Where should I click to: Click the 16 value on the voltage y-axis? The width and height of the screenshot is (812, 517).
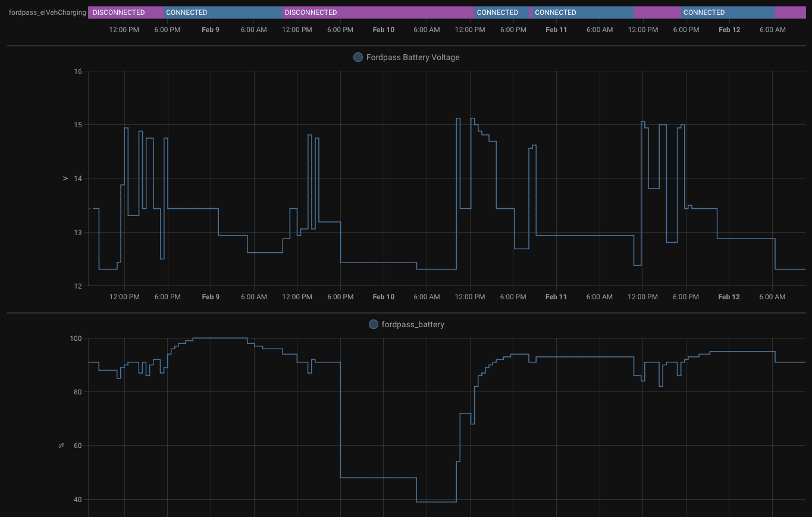(77, 71)
